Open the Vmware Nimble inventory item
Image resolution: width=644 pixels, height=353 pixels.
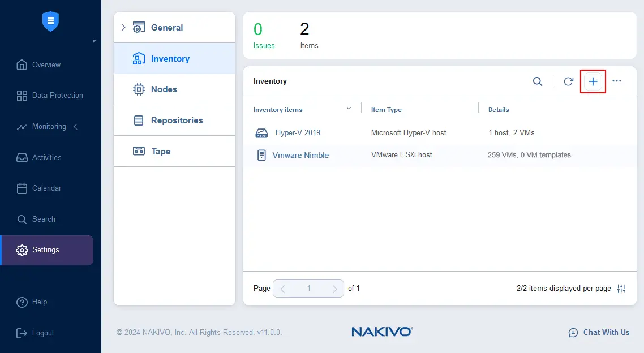[x=300, y=155]
